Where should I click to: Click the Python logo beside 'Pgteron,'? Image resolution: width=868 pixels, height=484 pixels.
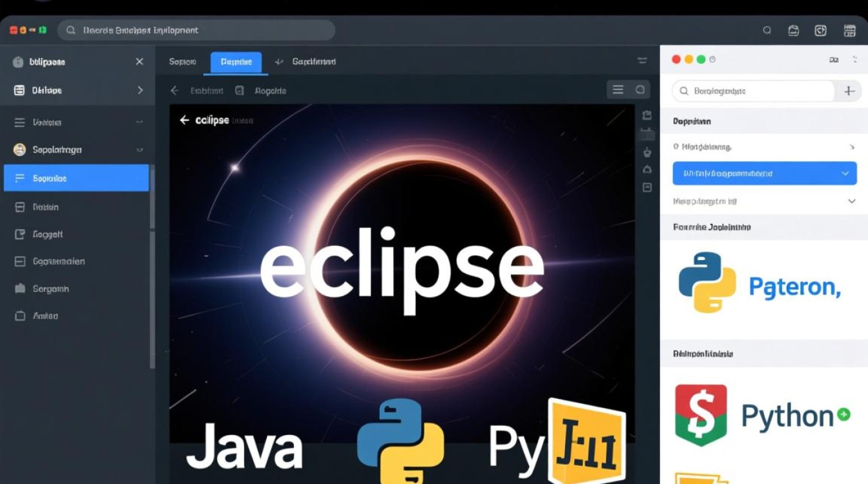click(x=707, y=283)
